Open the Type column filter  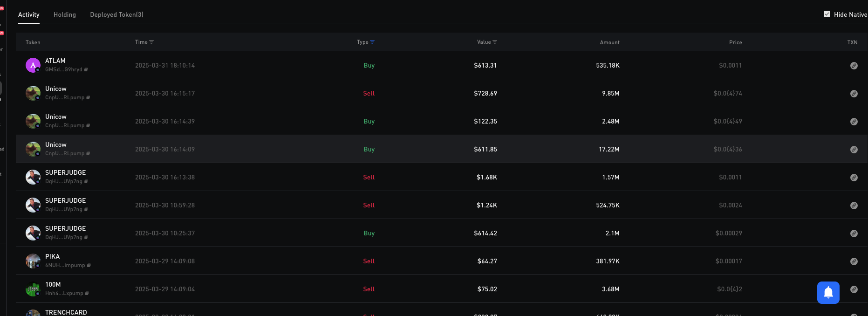372,42
